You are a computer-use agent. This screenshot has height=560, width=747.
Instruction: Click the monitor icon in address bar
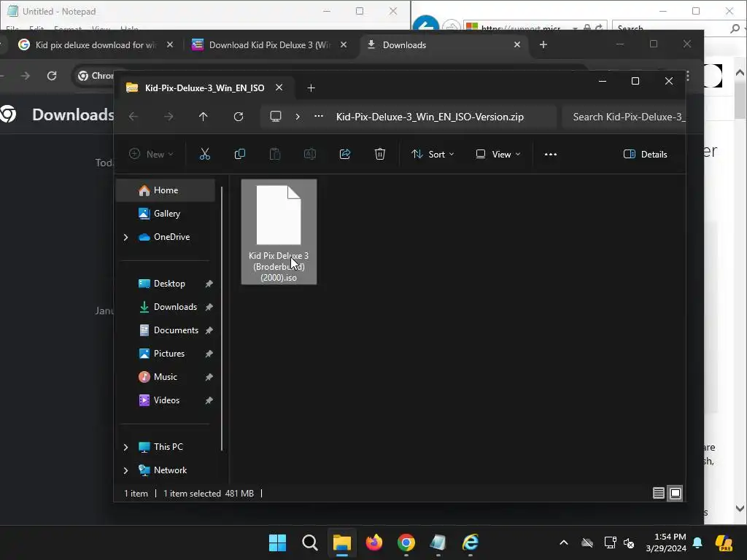(x=275, y=117)
